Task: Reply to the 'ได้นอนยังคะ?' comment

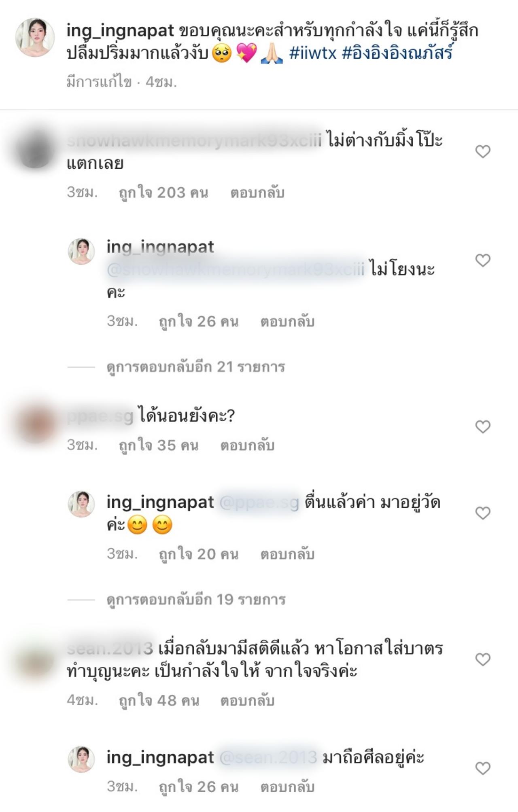Action: [x=247, y=445]
